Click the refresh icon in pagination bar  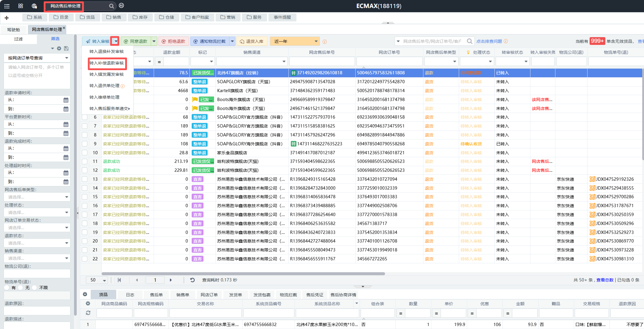click(x=192, y=280)
